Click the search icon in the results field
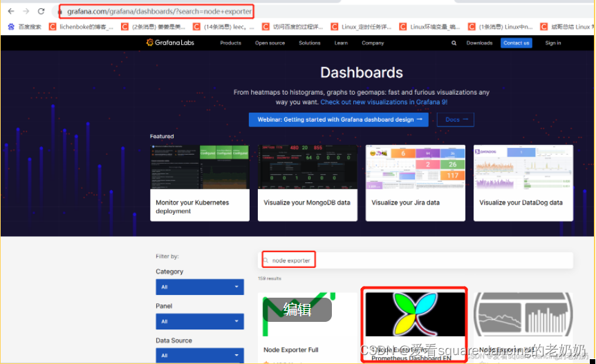596x364 pixels. 266,260
